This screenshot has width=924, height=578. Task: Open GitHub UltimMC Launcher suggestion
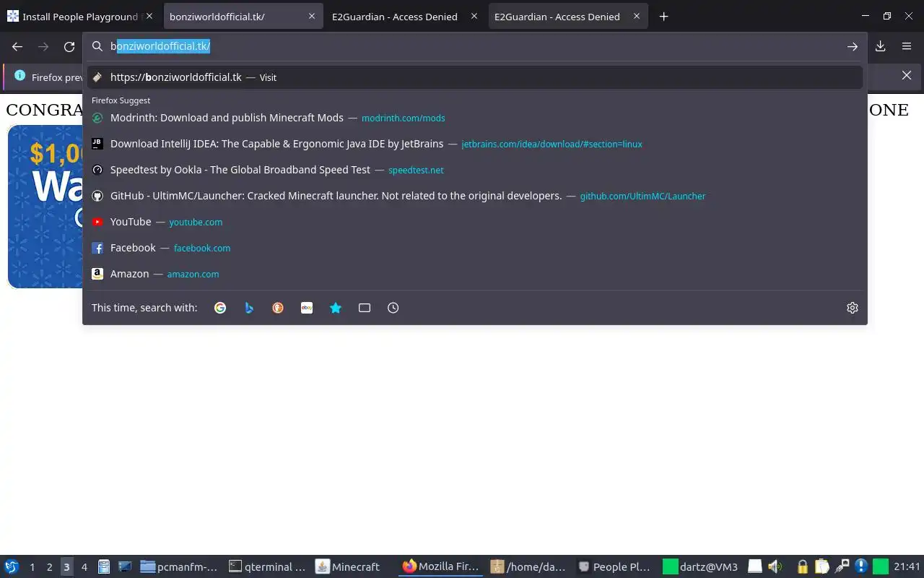[475, 196]
